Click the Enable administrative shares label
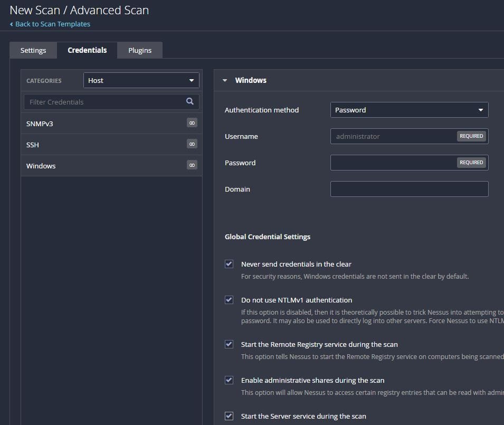The width and height of the screenshot is (504, 425). pyautogui.click(x=312, y=381)
